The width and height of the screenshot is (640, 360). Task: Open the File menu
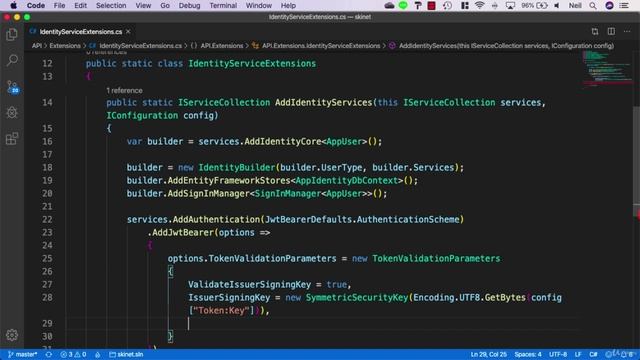click(x=59, y=6)
